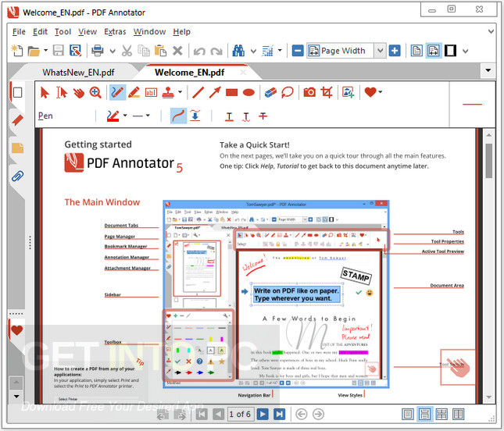Click the Print icon

click(x=98, y=51)
